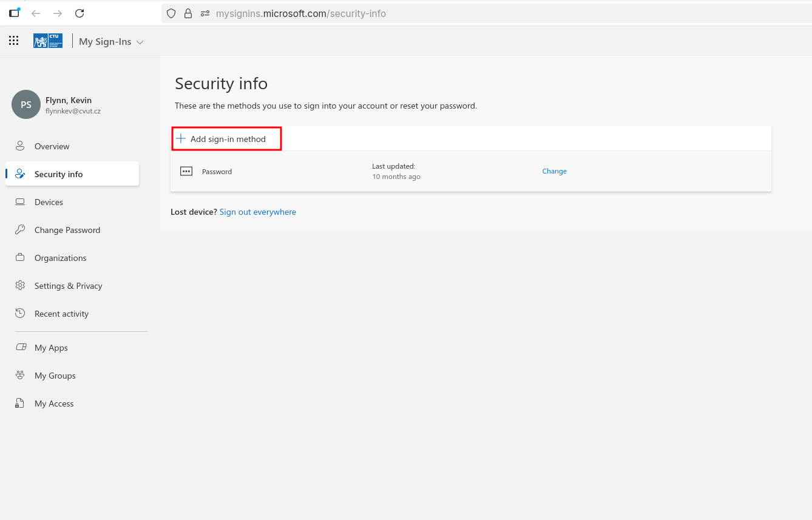The width and height of the screenshot is (812, 520).
Task: Open the app launcher grid icon
Action: click(13, 41)
